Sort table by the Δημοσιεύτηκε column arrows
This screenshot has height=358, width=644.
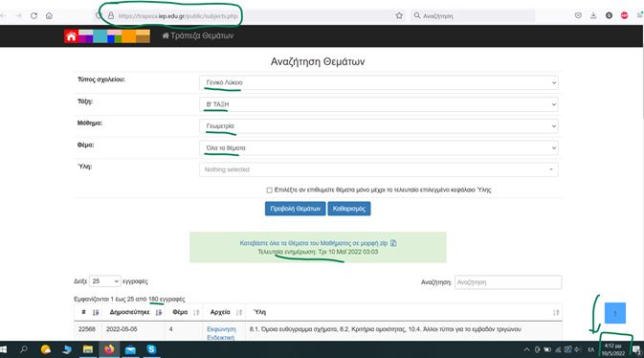(159, 312)
